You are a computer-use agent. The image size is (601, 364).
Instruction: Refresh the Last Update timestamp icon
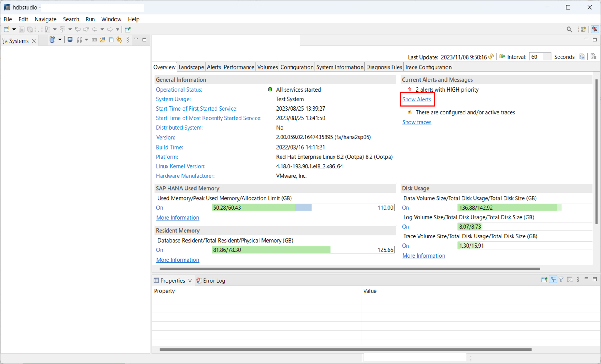point(491,57)
